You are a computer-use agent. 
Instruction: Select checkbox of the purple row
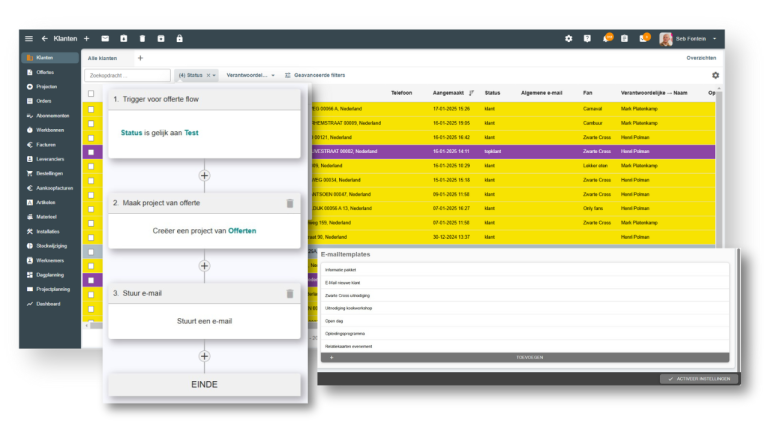pos(91,152)
